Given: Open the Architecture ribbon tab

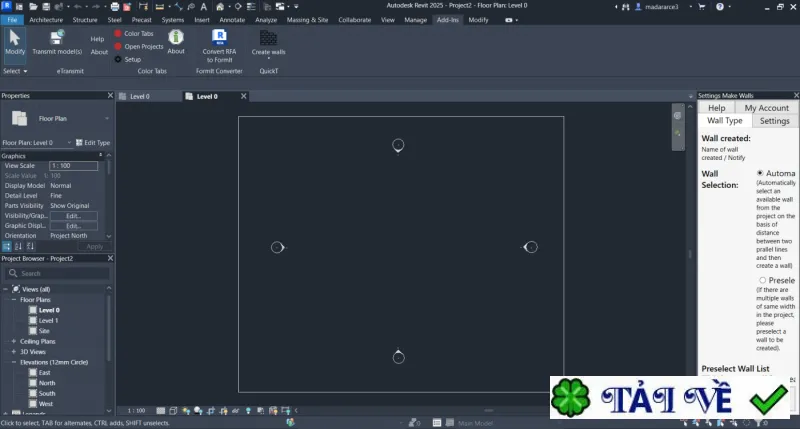Looking at the screenshot, I should (x=46, y=20).
